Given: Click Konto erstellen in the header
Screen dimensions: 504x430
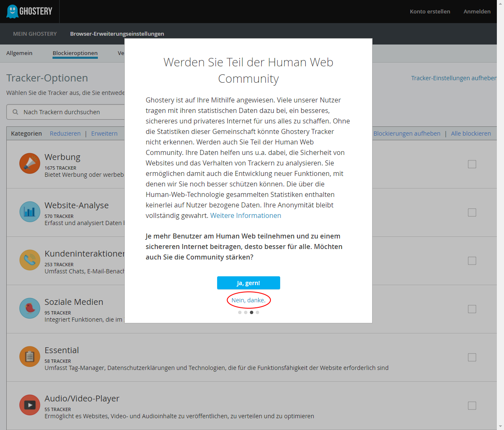Looking at the screenshot, I should click(430, 11).
